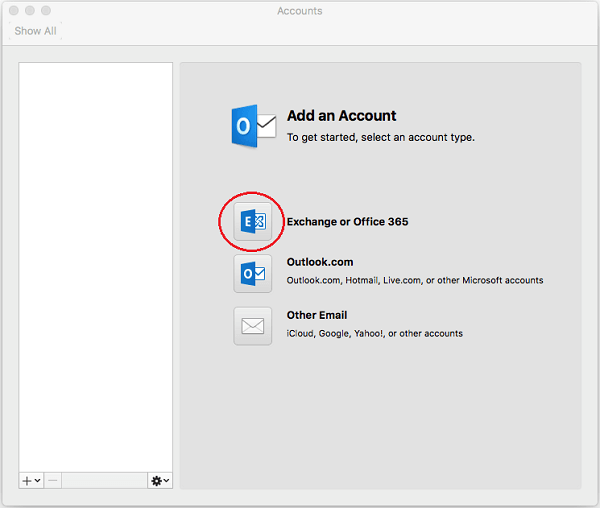Screen dimensions: 600x508
Task: Click the large Outlook logo icon
Action: point(253,126)
